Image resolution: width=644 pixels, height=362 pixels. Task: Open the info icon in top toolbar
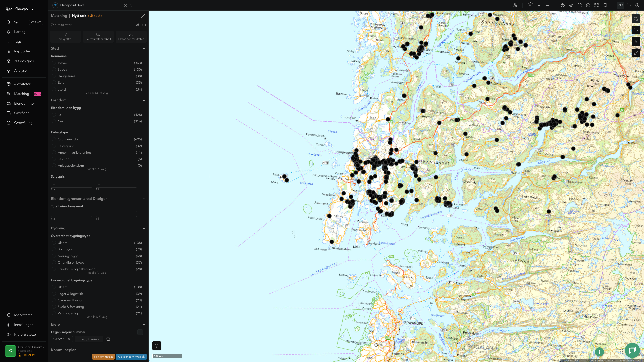tap(637, 5)
